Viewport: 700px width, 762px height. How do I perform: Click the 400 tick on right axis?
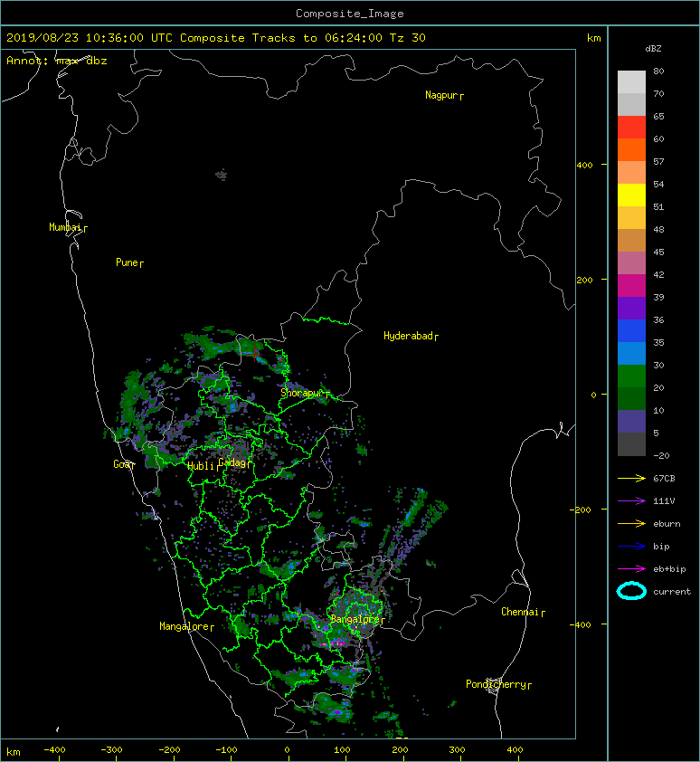[585, 166]
